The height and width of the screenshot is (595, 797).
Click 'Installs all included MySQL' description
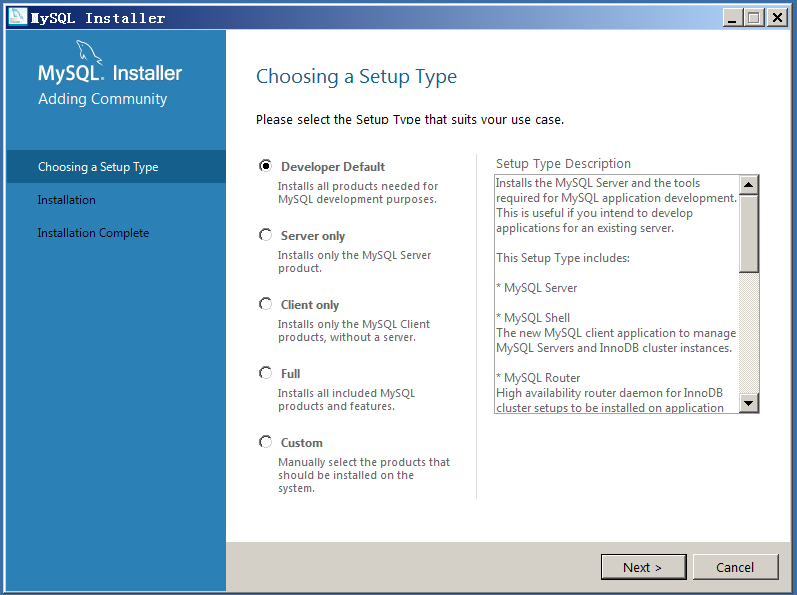click(x=347, y=393)
